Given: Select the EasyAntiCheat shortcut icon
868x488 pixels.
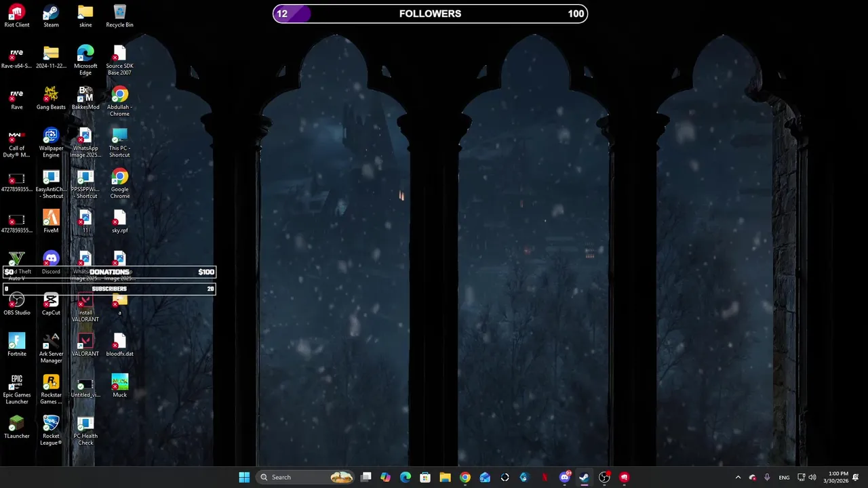Looking at the screenshot, I should click(x=51, y=184).
